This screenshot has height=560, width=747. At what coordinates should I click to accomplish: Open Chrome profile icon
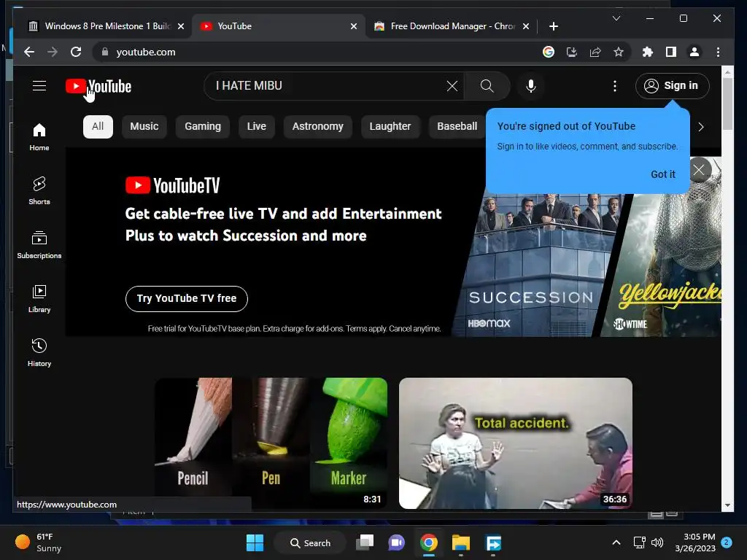click(694, 52)
